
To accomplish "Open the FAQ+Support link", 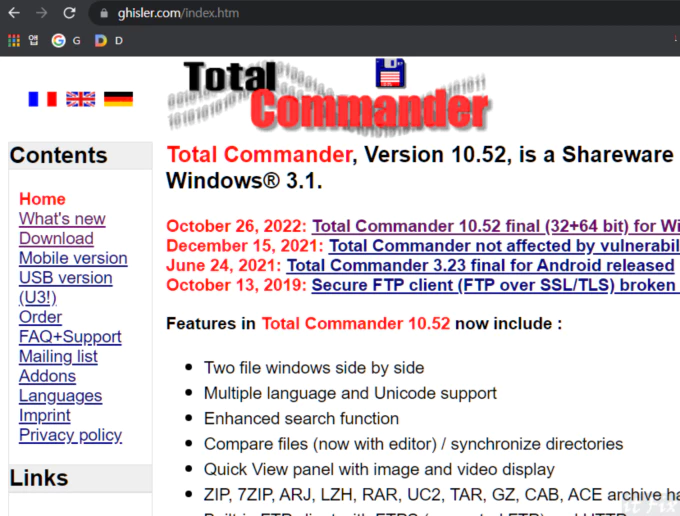I will coord(70,336).
